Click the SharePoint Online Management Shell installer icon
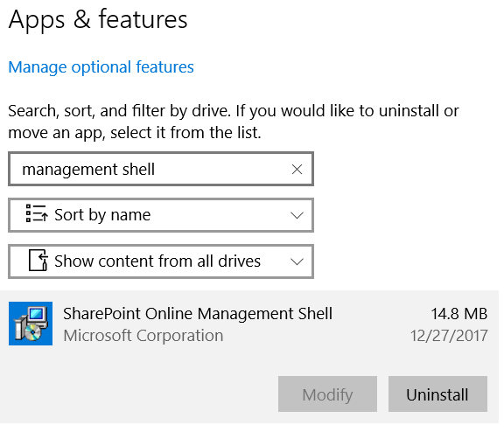The height and width of the screenshot is (432, 504). tap(31, 324)
